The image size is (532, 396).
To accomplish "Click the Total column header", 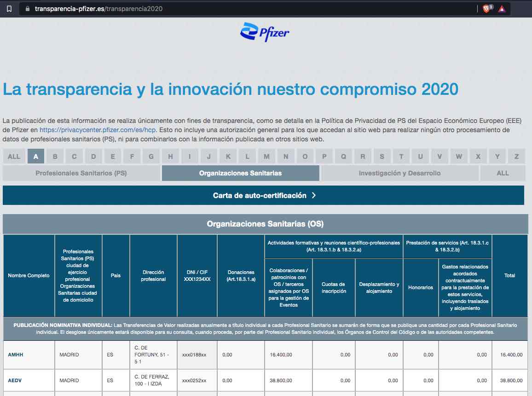I will click(509, 275).
